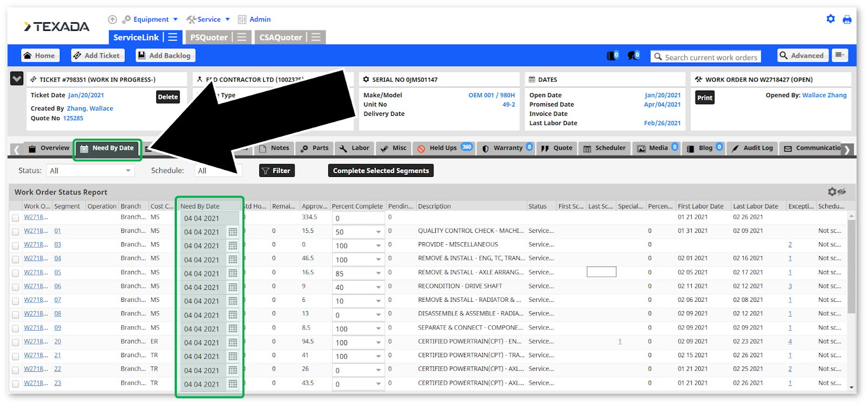Select checkbox for segment 03 row
The image size is (868, 405).
[15, 245]
